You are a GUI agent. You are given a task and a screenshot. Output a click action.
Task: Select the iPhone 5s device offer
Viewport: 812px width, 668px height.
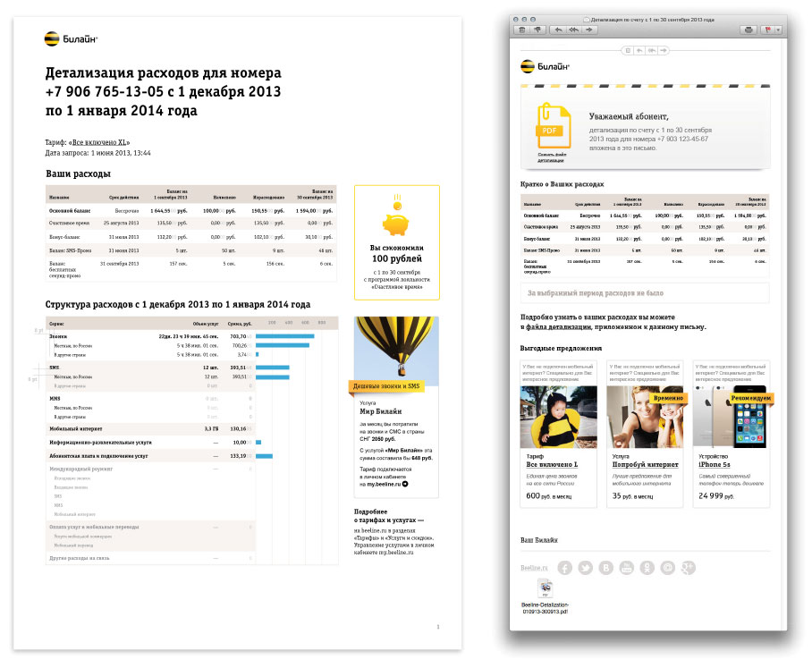[720, 465]
